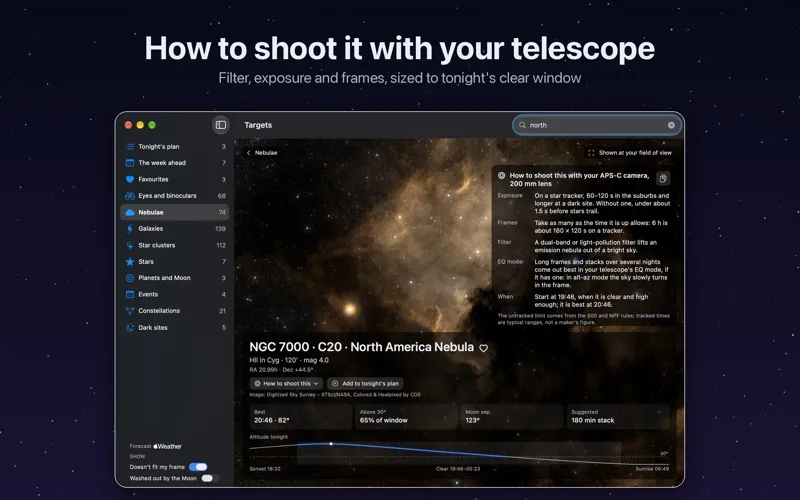The image size is (800, 500).
Task: Click the peak marker on altitude curve
Action: click(x=331, y=444)
